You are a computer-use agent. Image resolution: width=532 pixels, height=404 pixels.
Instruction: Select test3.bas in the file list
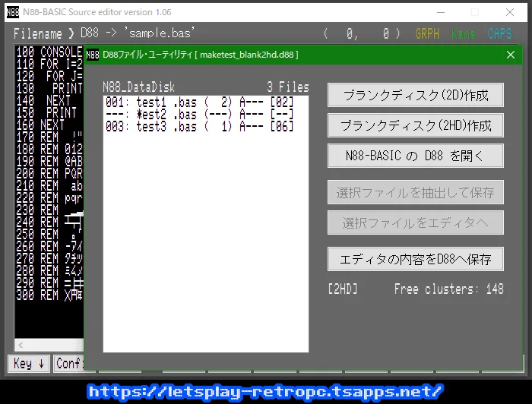click(x=199, y=126)
